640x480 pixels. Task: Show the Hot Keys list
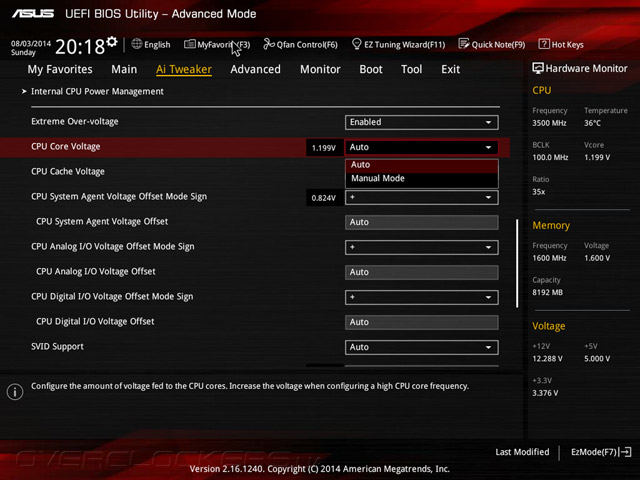(561, 44)
